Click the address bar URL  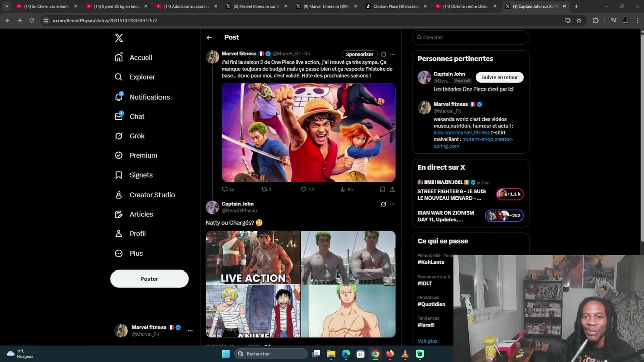pos(105,20)
